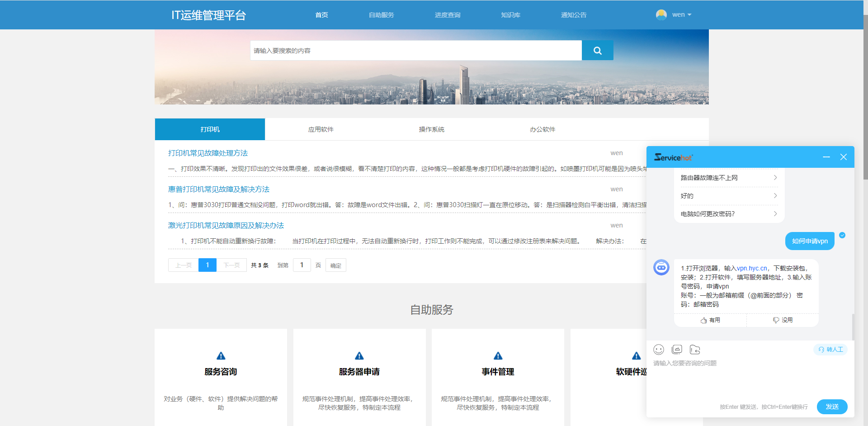Open 自助服务 in the top navigation
This screenshot has height=426, width=868.
pos(381,15)
